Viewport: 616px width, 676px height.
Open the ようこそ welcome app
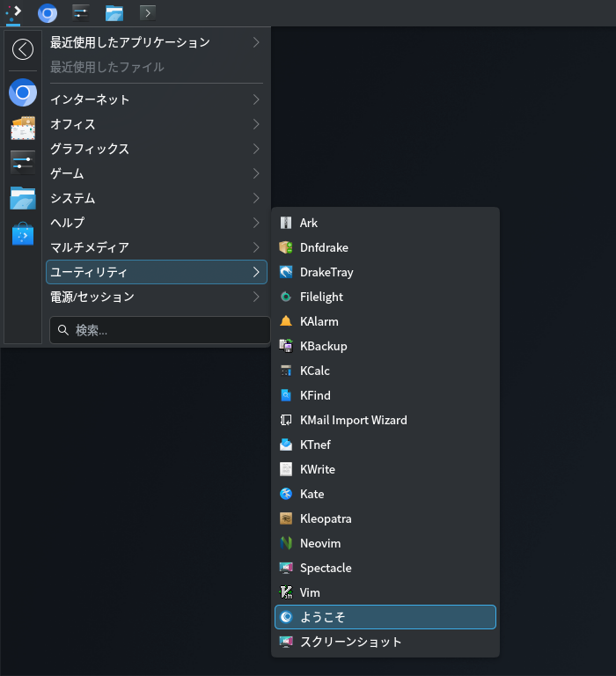pos(385,617)
